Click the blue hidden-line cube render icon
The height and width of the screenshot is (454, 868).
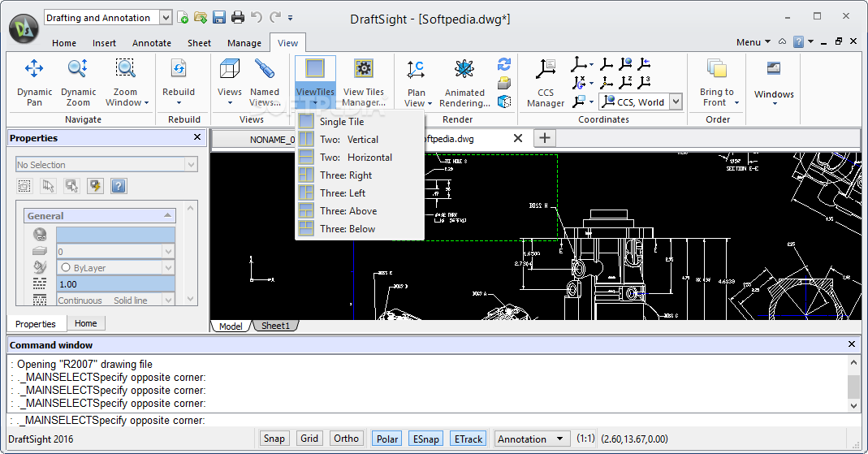coord(503,102)
